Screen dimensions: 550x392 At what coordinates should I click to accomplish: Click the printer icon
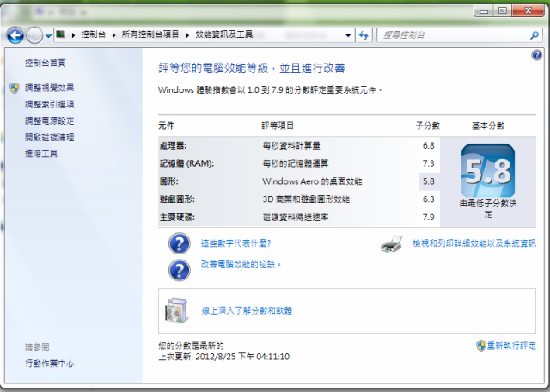pyautogui.click(x=391, y=243)
